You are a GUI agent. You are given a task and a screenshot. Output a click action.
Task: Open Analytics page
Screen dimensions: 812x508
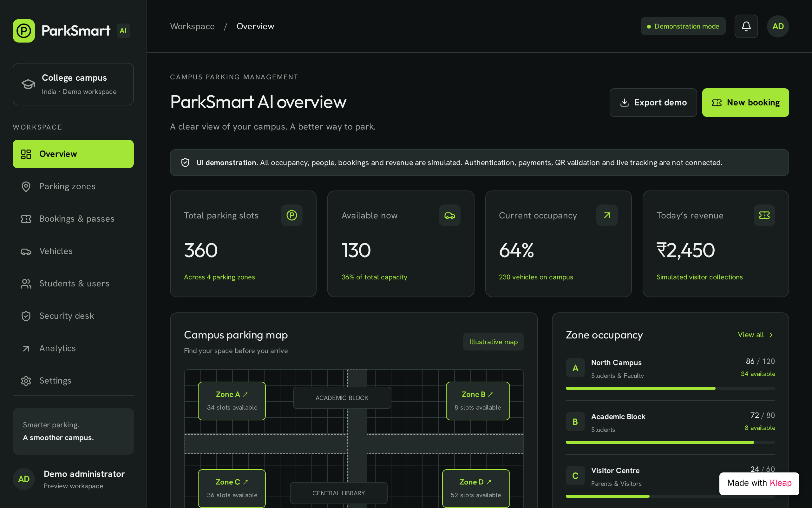pyautogui.click(x=73, y=348)
